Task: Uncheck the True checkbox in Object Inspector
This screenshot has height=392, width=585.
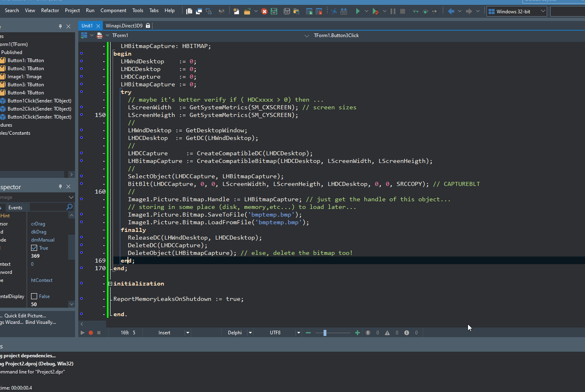Action: [x=34, y=248]
